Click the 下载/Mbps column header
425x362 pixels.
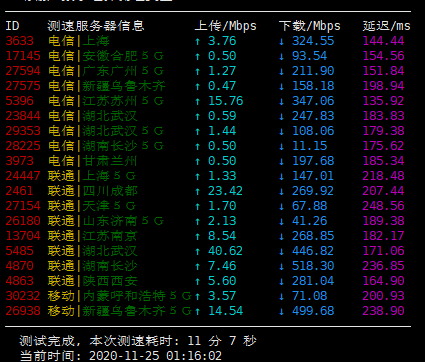tap(310, 26)
